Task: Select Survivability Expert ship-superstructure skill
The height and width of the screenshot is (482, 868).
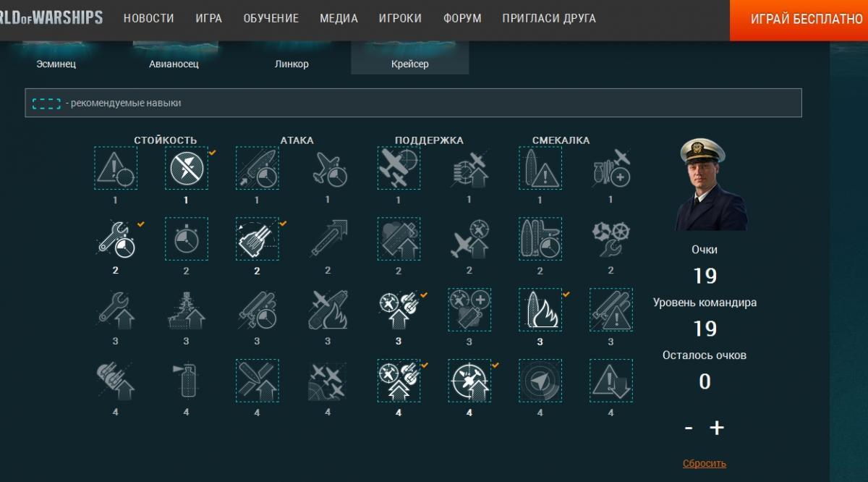Action: pos(187,310)
